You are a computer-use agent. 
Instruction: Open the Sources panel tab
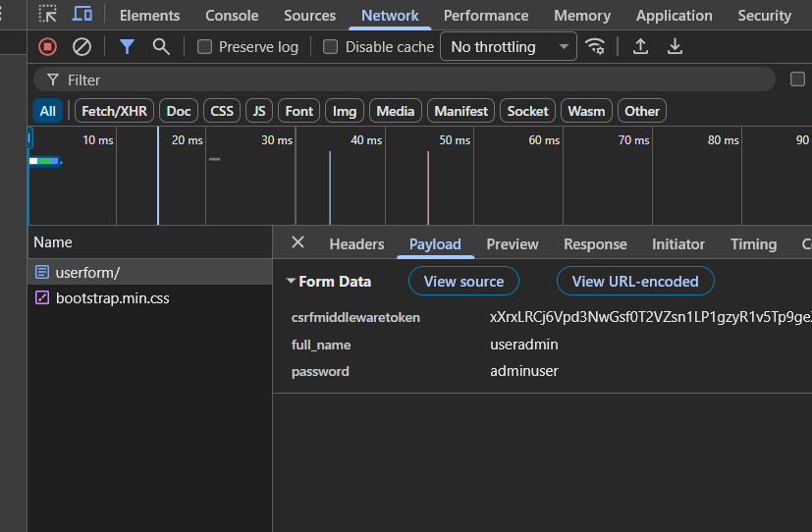(x=309, y=16)
